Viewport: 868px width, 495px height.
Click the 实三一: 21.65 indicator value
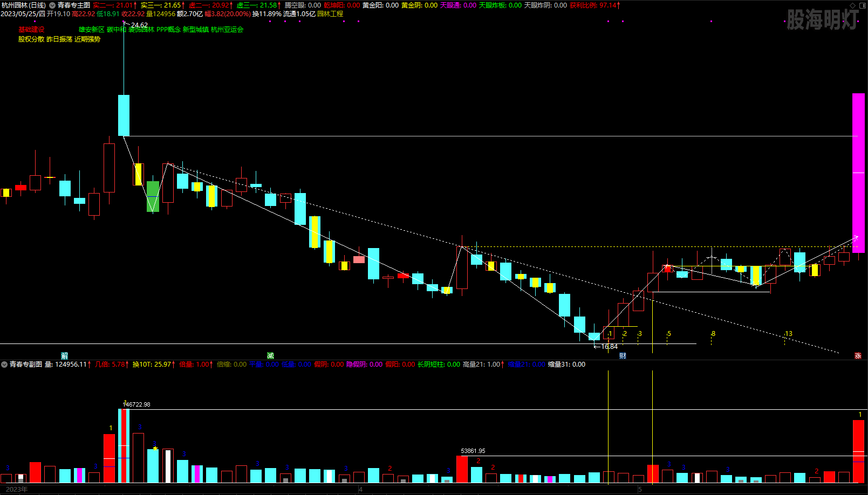click(x=162, y=5)
